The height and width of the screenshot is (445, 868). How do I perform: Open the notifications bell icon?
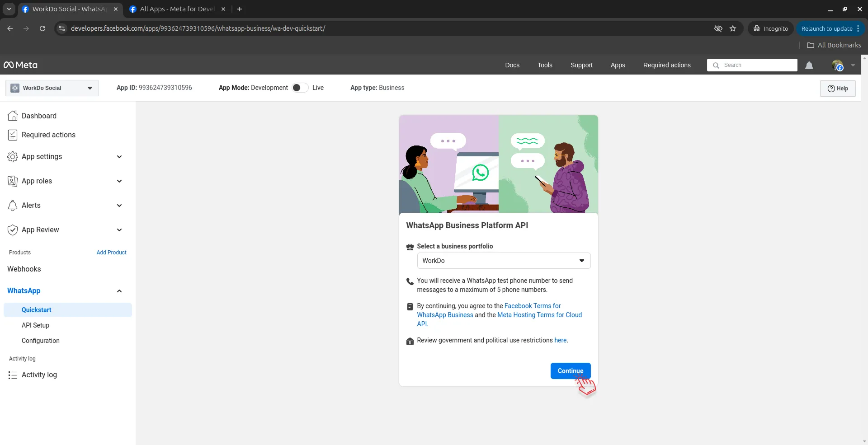pos(809,66)
